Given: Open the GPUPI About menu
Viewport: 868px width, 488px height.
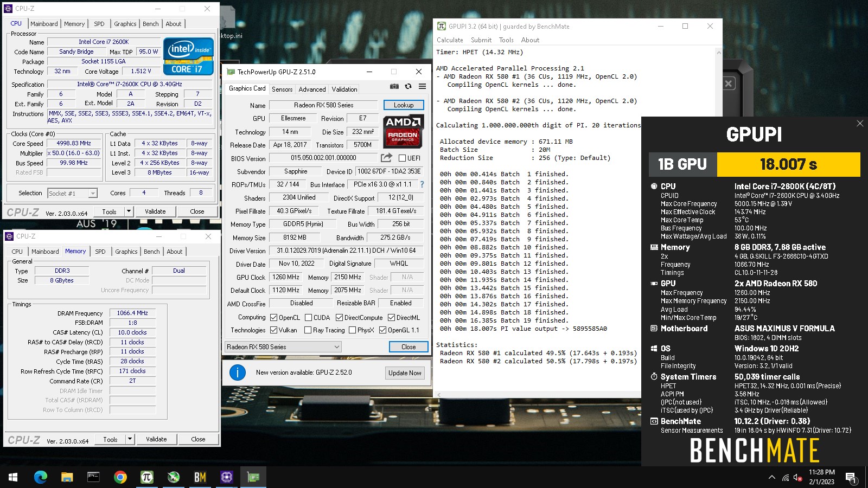Looking at the screenshot, I should 530,40.
